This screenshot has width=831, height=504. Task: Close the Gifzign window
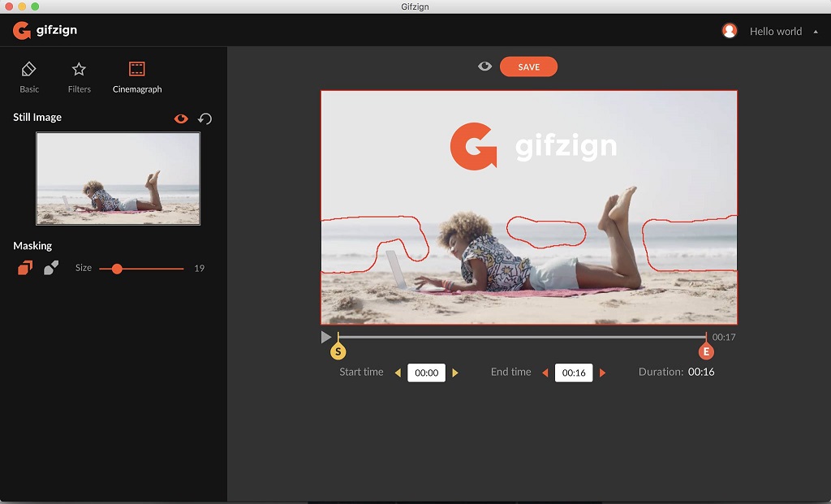click(8, 6)
